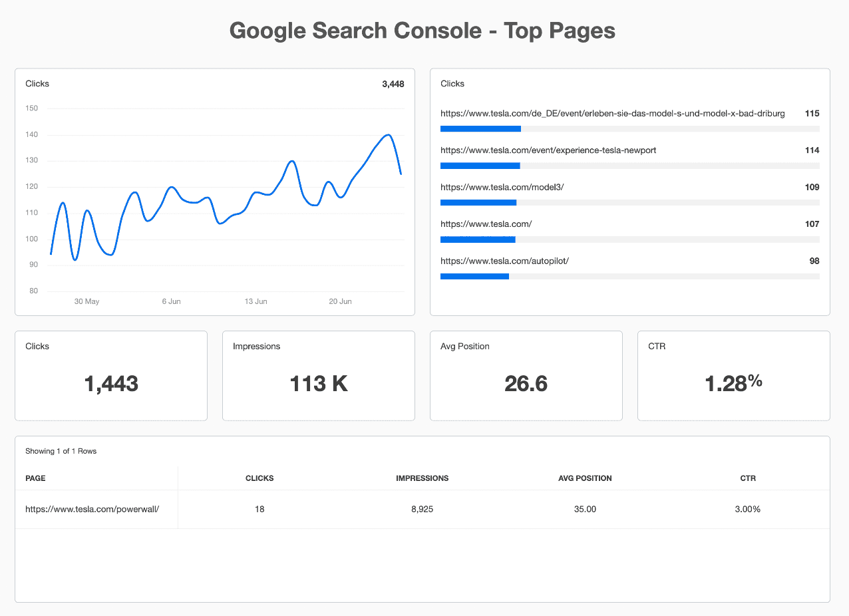This screenshot has height=616, width=849.
Task: Click the 30 May date axis label
Action: tap(86, 301)
